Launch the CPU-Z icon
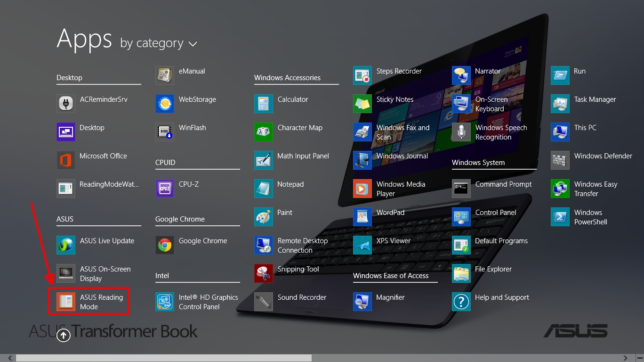Screen dimensions: 644x362 pyautogui.click(x=165, y=189)
